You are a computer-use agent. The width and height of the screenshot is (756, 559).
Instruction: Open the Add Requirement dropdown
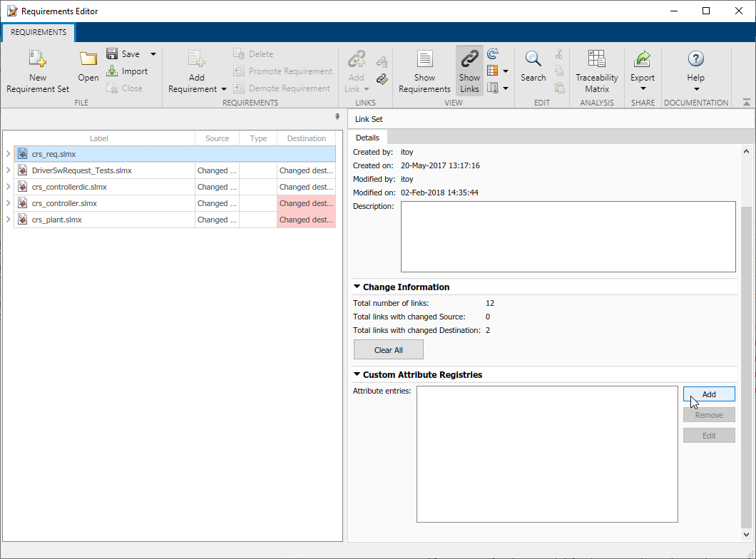[224, 88]
